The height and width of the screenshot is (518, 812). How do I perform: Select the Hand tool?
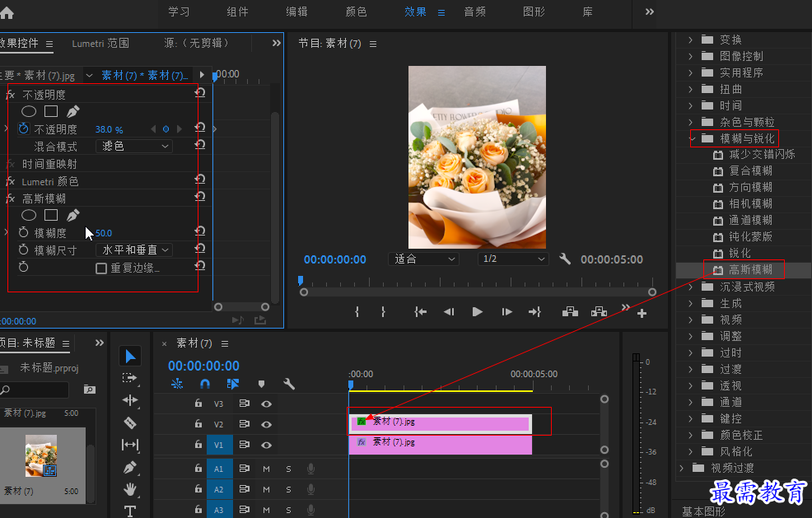[x=130, y=489]
